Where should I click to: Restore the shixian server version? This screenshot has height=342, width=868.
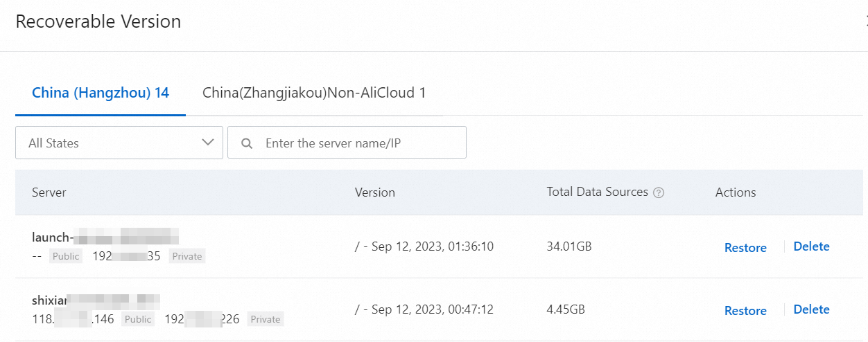(745, 310)
